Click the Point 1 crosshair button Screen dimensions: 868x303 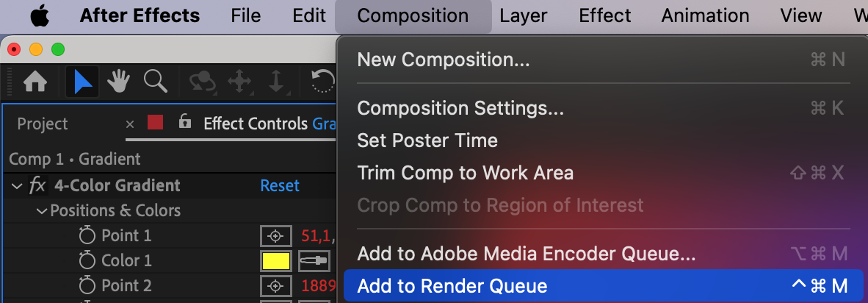pos(275,236)
